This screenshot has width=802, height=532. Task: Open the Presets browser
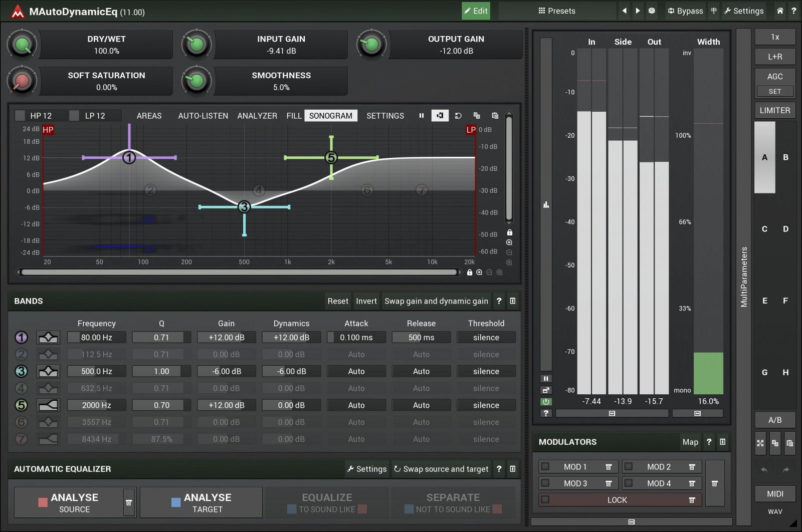[x=557, y=11]
